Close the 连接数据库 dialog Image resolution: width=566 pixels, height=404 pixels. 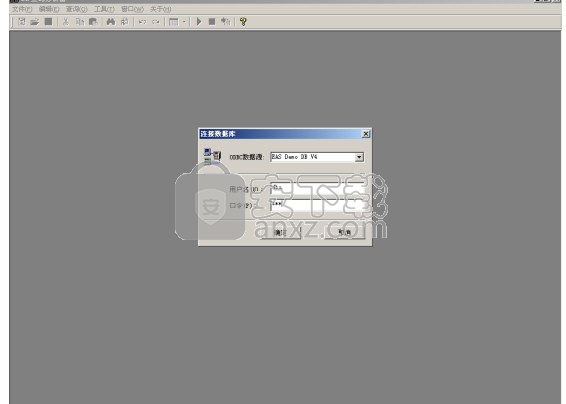click(366, 134)
